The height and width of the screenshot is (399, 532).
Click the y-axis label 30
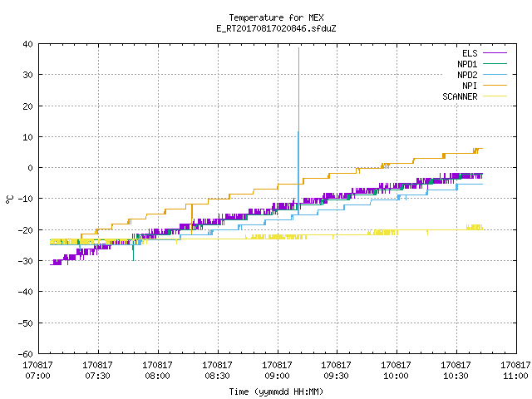click(x=27, y=75)
